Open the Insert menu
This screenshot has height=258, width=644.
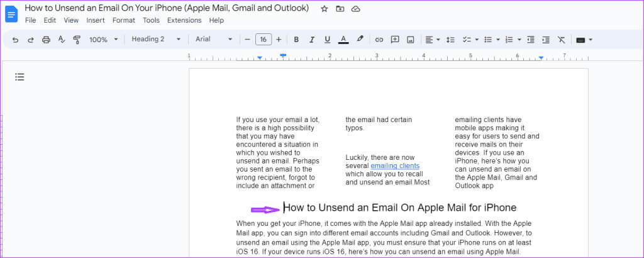click(96, 20)
